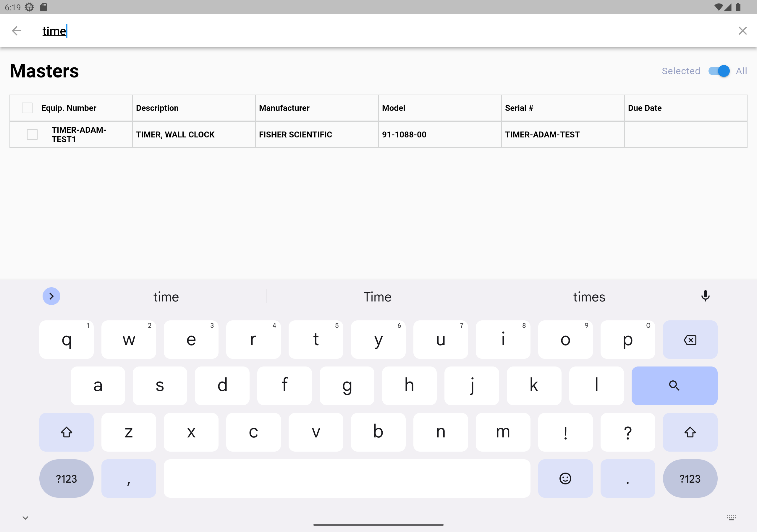Tap the microphone voice input icon
Screen dimensions: 757x532
[x=705, y=296]
